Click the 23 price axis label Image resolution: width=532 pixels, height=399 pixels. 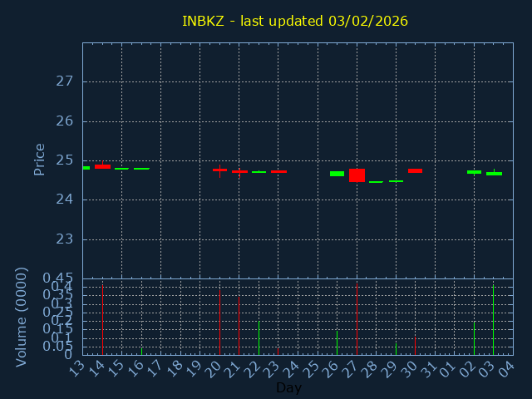(x=65, y=239)
